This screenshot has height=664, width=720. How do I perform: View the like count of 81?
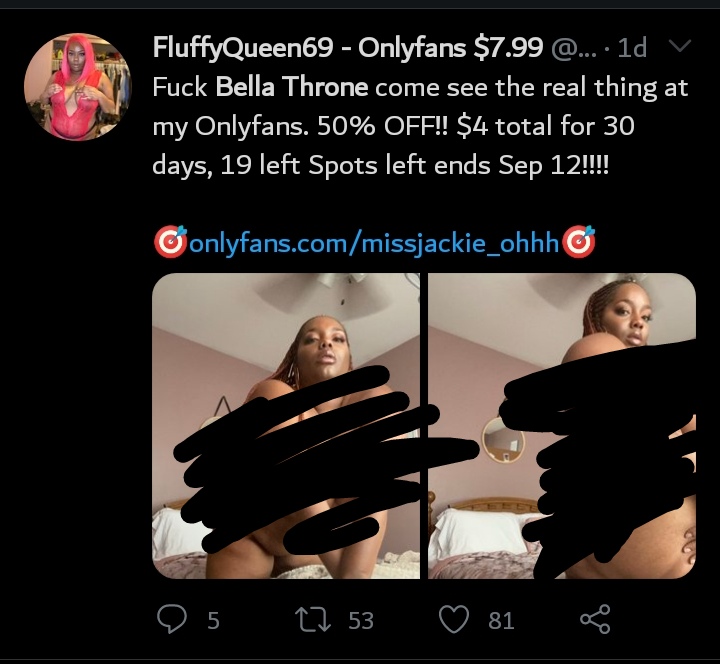coord(501,620)
